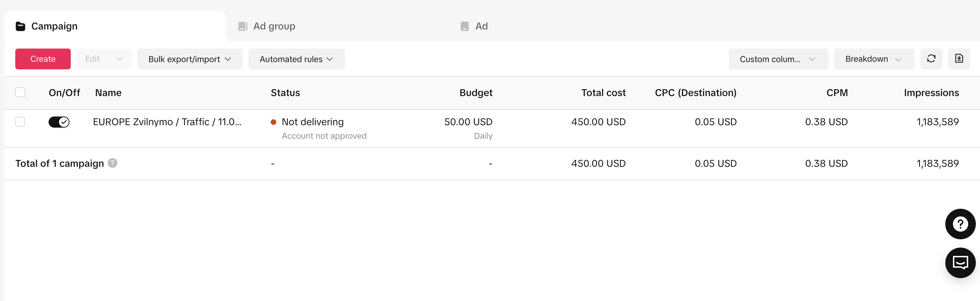Click the 50.00 USD budget cell

click(468, 122)
